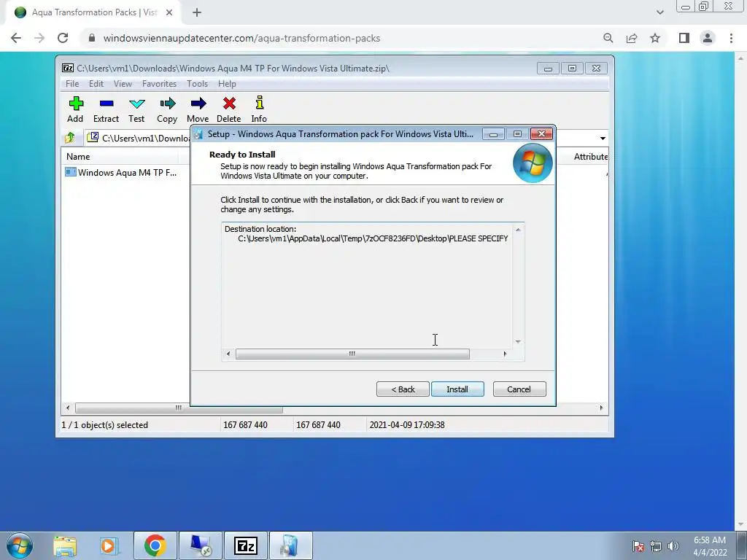Select the Copy icon in 7-Zip toolbar
Image resolution: width=747 pixels, height=560 pixels.
coord(167,109)
